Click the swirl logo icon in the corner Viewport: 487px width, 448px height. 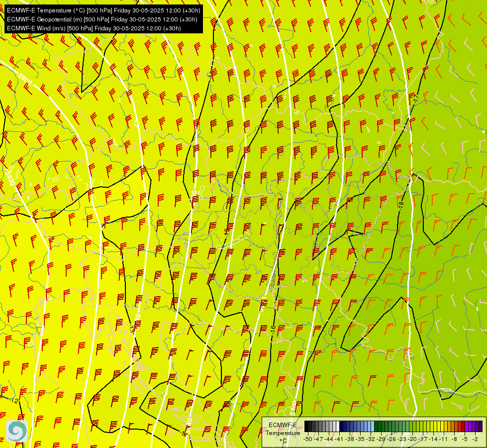tap(17, 431)
